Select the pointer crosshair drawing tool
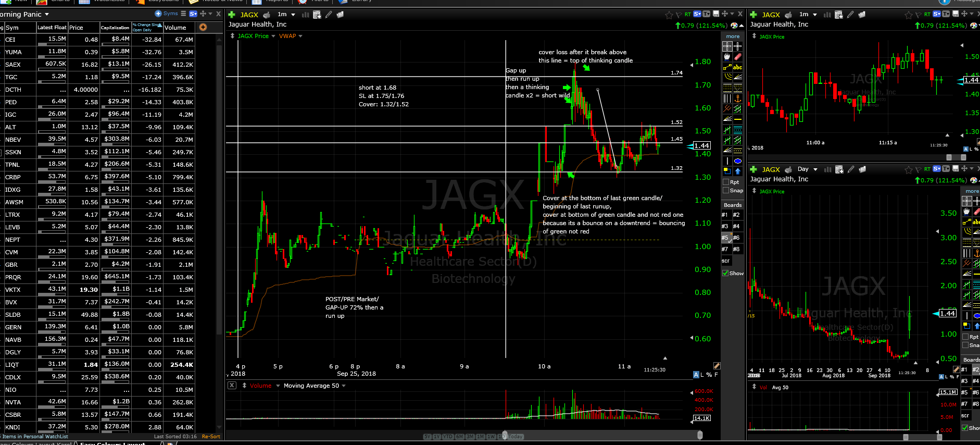 tap(727, 46)
